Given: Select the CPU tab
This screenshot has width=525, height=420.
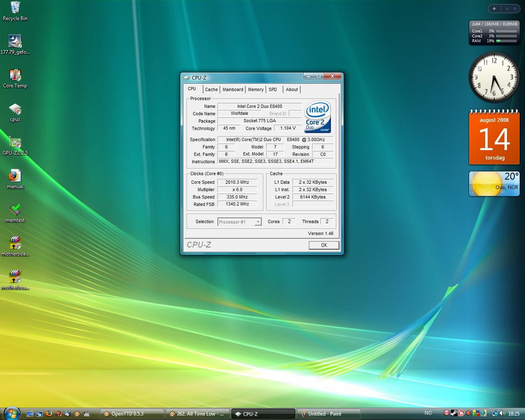Looking at the screenshot, I should pyautogui.click(x=192, y=89).
